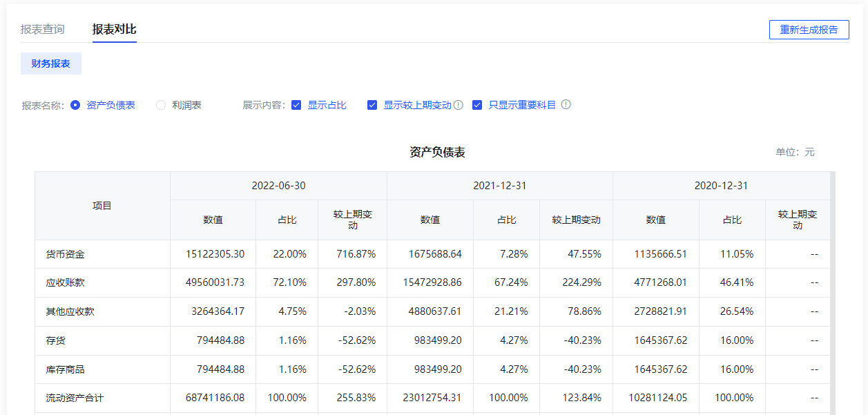868x415 pixels.
Task: Click the 项目 column header
Action: coord(102,206)
